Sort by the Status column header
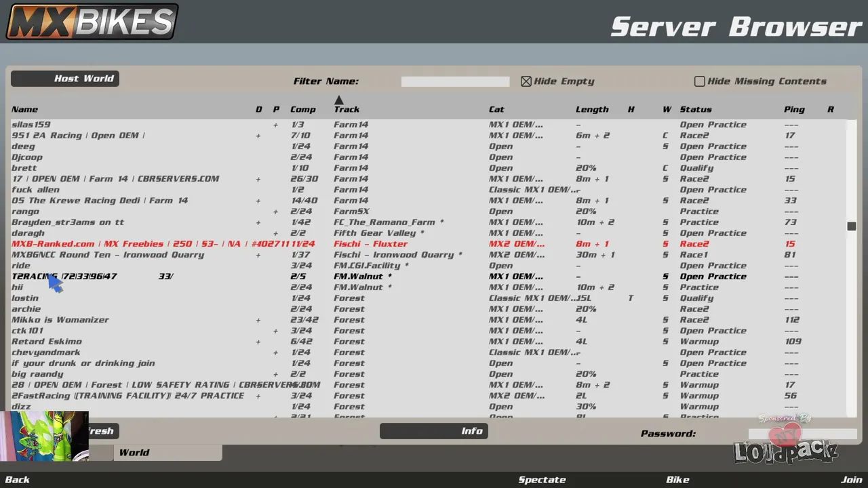Viewport: 868px width, 488px height. click(696, 109)
